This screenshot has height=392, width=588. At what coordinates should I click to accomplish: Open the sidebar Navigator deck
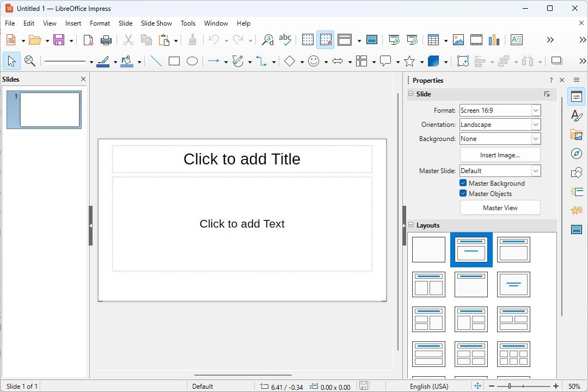click(577, 154)
